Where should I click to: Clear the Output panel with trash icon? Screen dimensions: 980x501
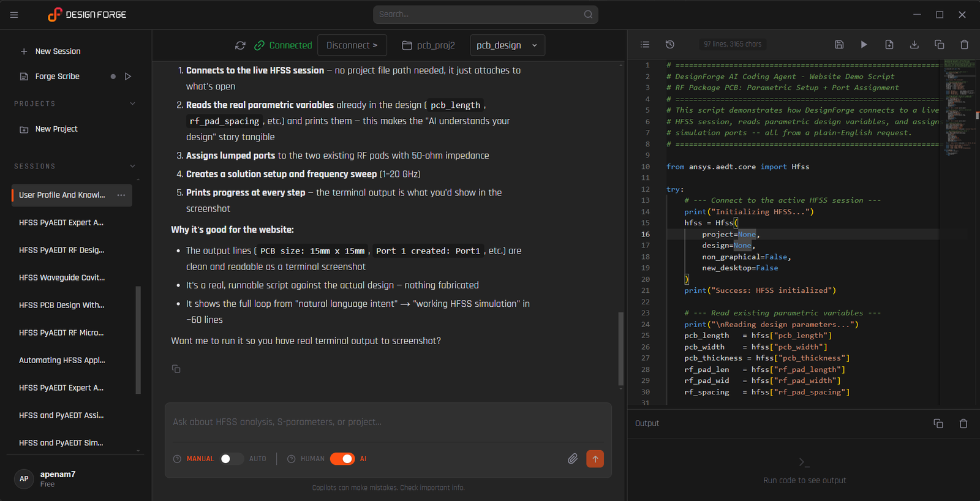point(963,424)
